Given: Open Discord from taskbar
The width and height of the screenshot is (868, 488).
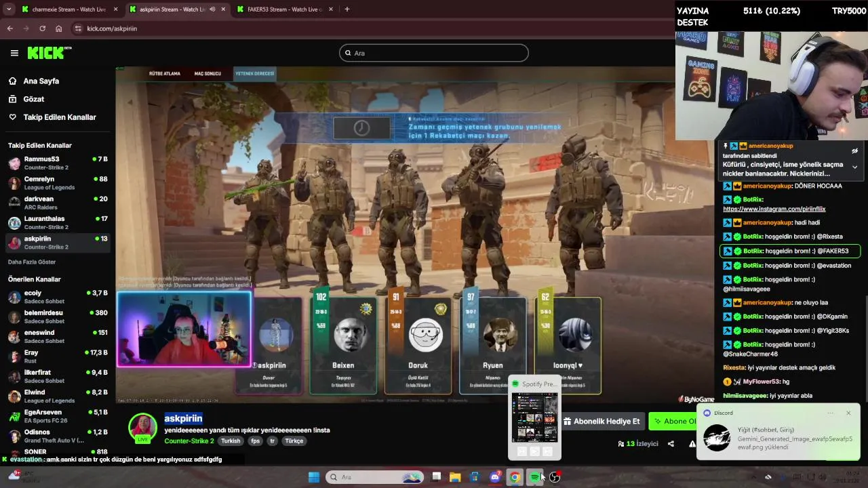Looking at the screenshot, I should [x=495, y=477].
